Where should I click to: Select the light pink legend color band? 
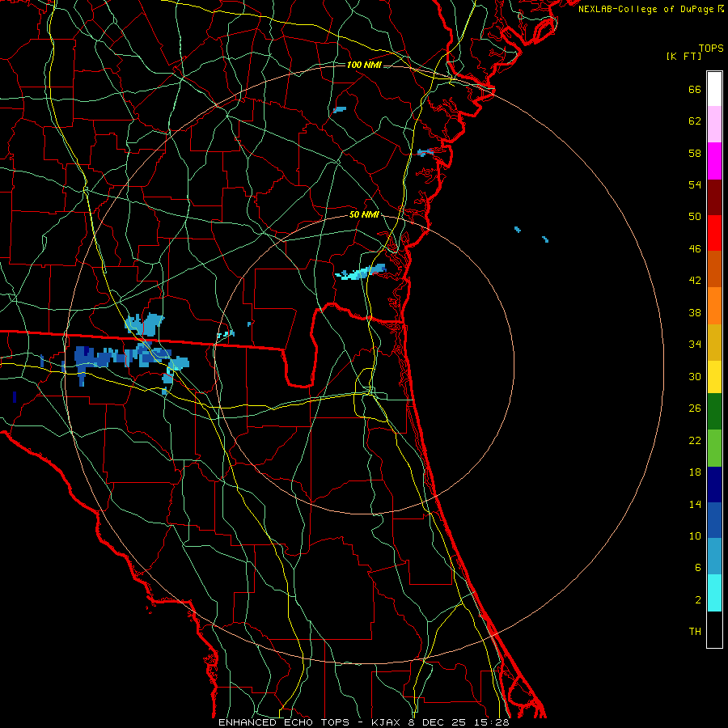(x=714, y=125)
